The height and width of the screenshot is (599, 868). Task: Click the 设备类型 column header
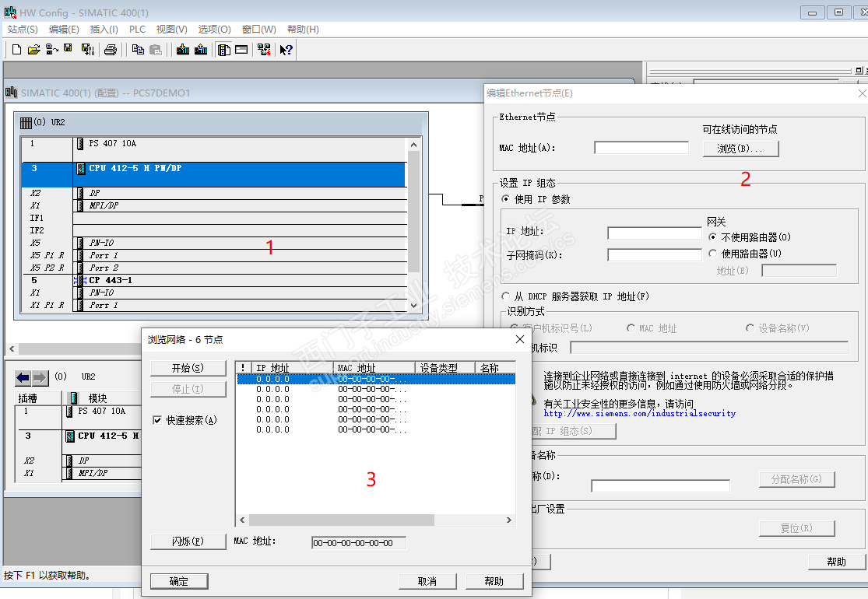(445, 368)
